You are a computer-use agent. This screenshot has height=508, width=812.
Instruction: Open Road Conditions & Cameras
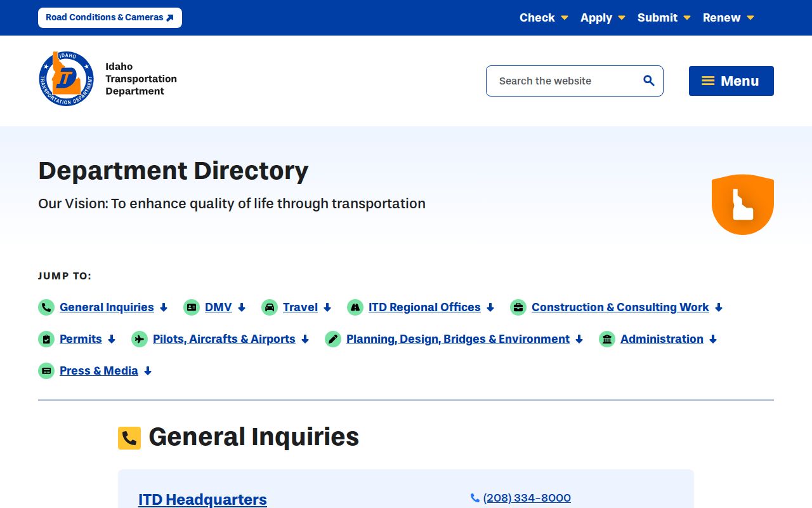coord(110,18)
